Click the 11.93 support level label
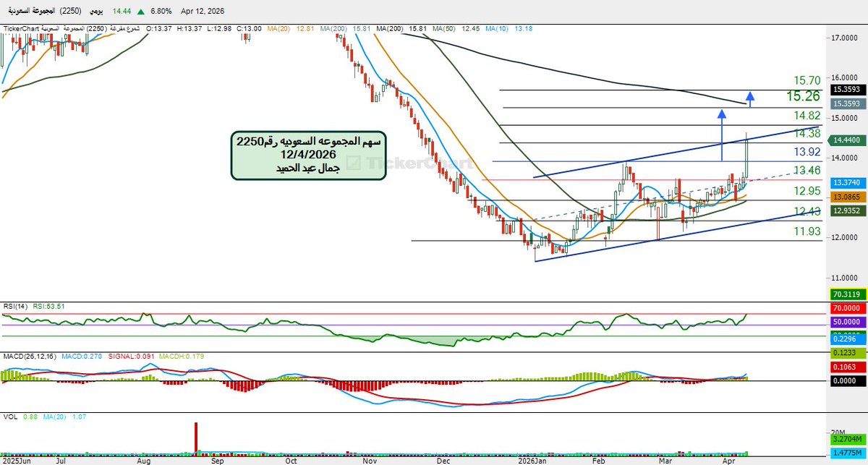The height and width of the screenshot is (465, 868). point(807,231)
